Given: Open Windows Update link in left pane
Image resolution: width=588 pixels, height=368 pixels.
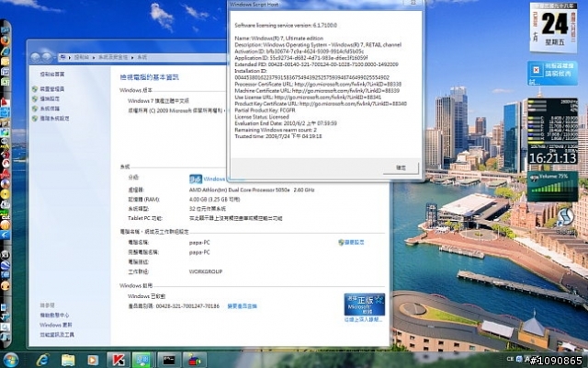Looking at the screenshot, I should point(56,325).
